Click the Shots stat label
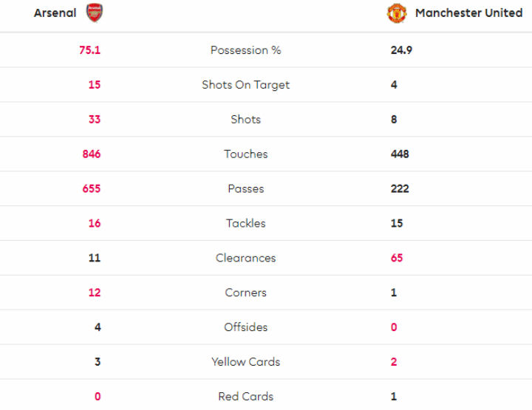 point(245,120)
